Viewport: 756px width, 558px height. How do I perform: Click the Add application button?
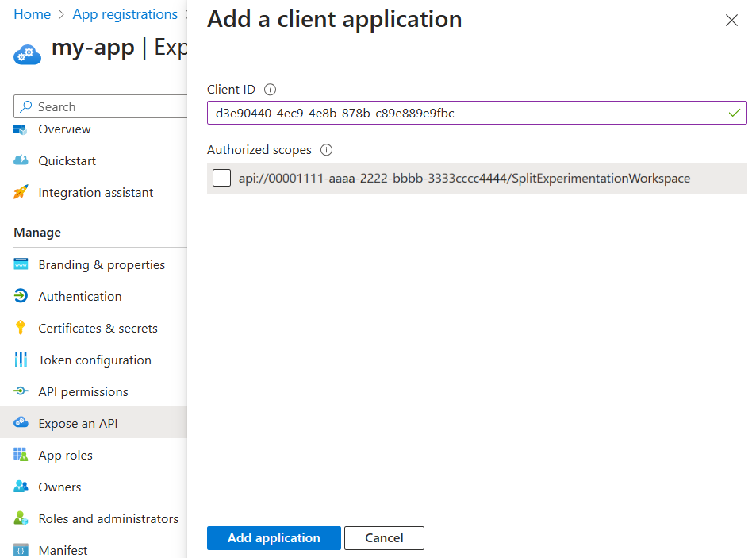274,537
